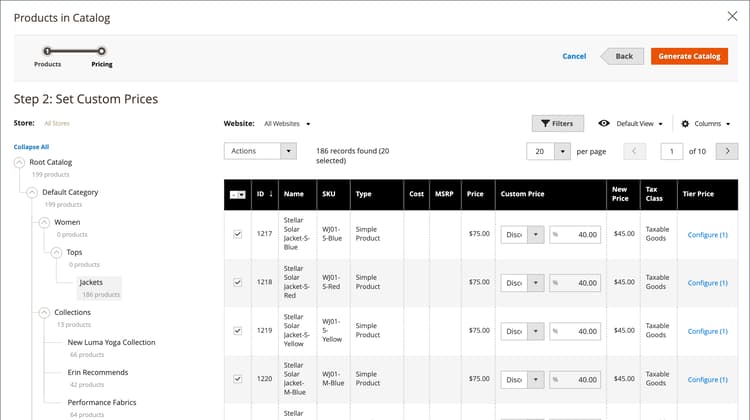750x420 pixels.
Task: Select New Luma Yoga Collection category
Action: click(111, 343)
